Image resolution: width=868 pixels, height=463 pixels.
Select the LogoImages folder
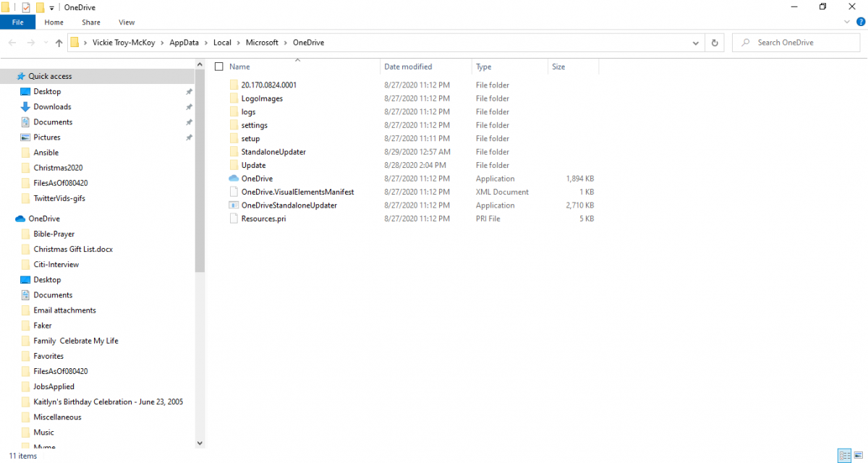[262, 98]
